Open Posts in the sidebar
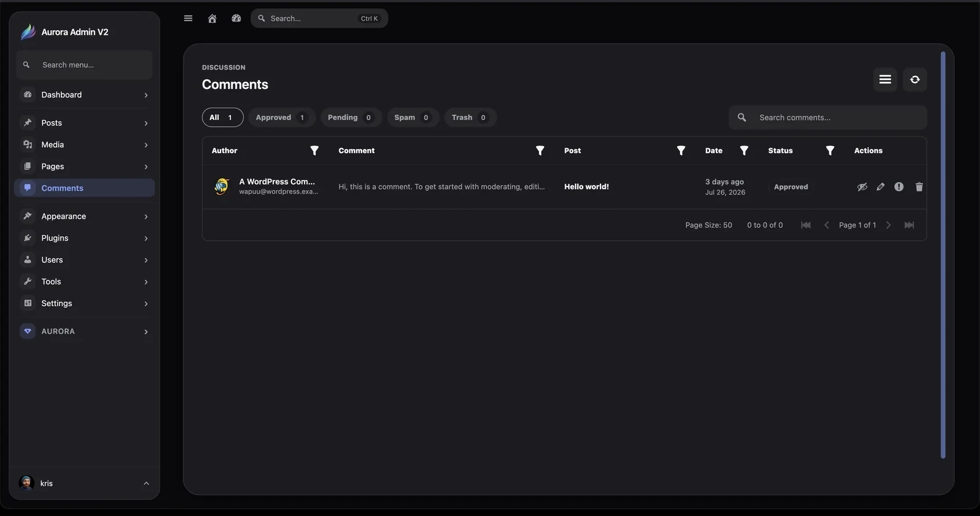This screenshot has height=516, width=980. [x=84, y=123]
